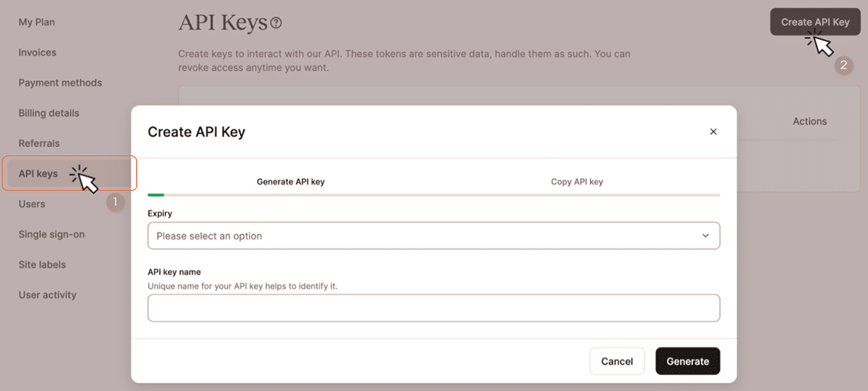This screenshot has height=391, width=868.
Task: Click the Generate button
Action: 688,361
